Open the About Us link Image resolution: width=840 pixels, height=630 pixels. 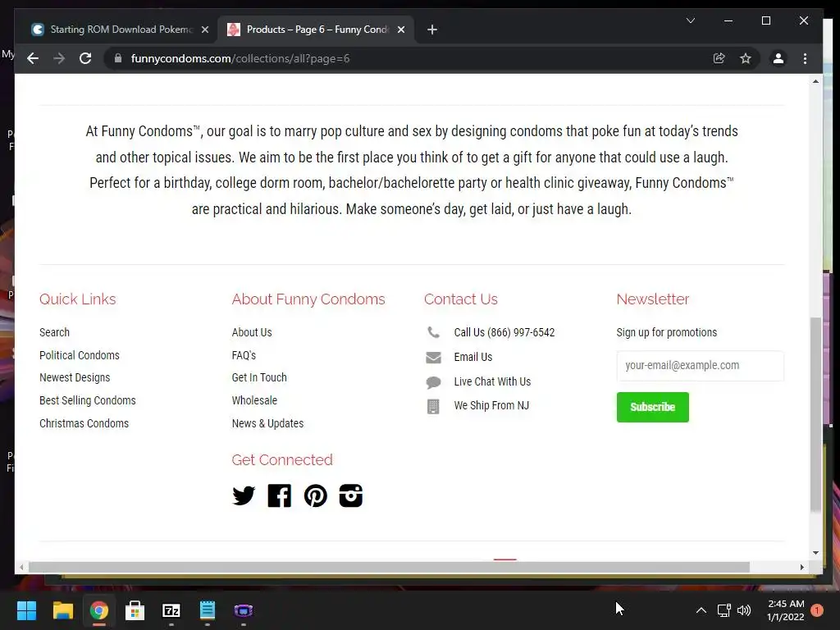[x=252, y=332]
